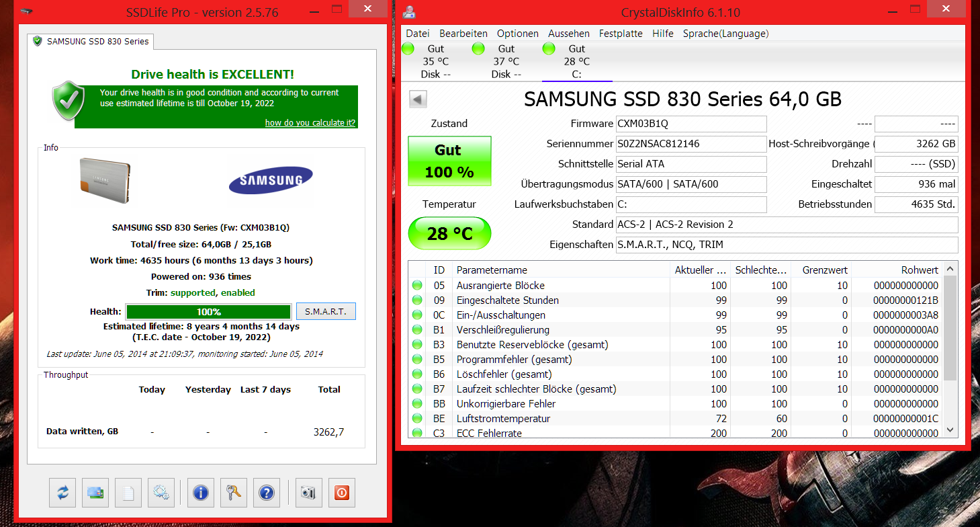This screenshot has width=980, height=527.
Task: Click the red power exit icon in SSDLife
Action: tap(341, 493)
